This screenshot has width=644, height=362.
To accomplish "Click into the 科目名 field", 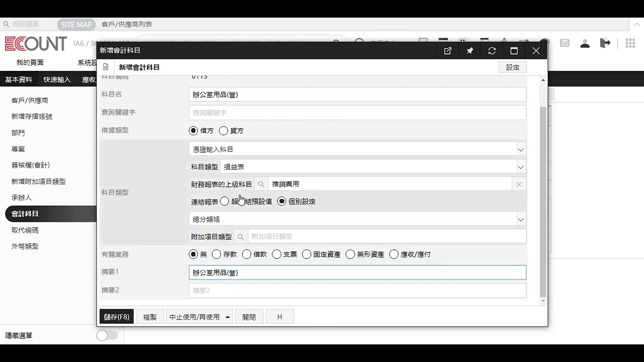I will click(x=357, y=95).
